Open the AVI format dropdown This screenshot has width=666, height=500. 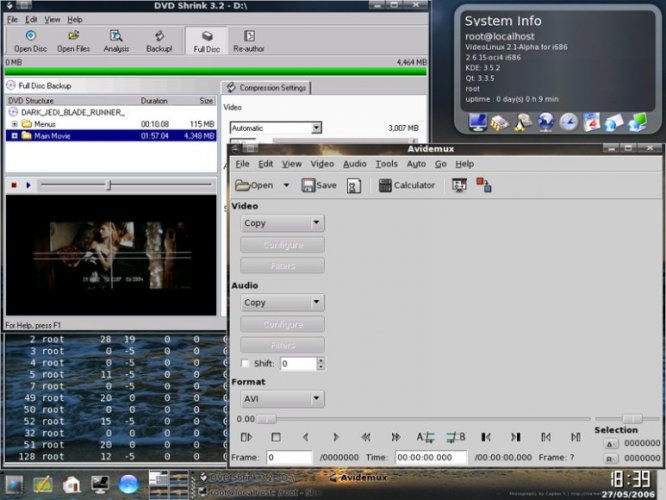point(282,399)
